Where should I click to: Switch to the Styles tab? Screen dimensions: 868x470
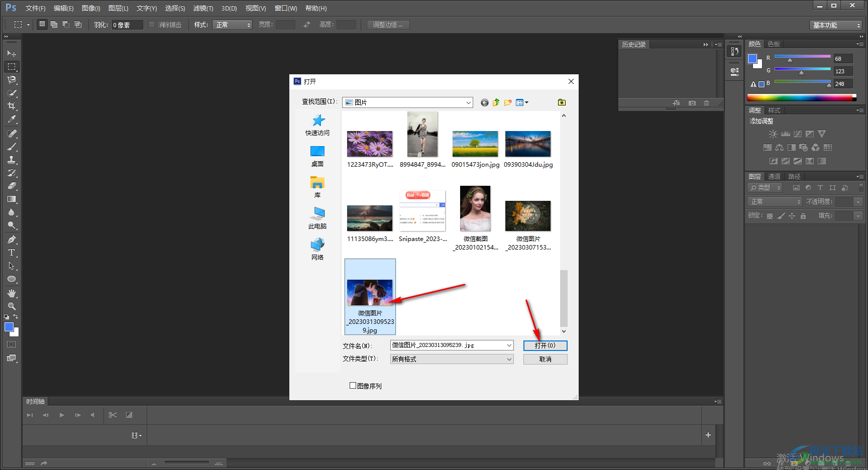(774, 110)
